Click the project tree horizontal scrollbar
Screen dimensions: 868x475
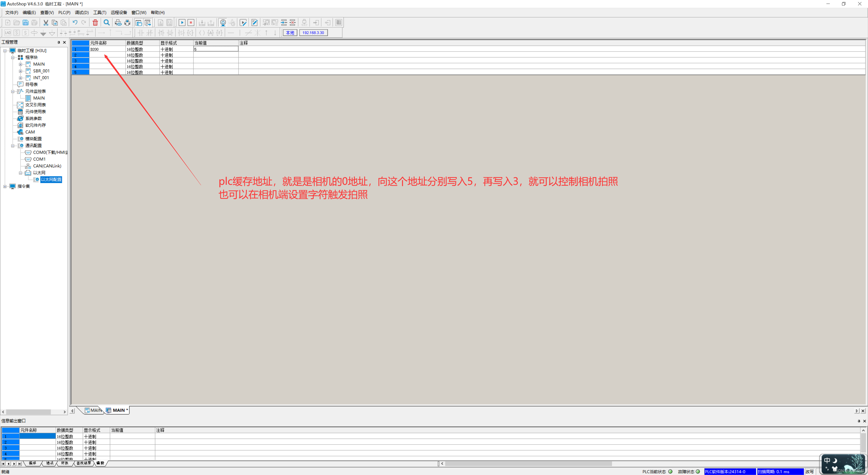point(28,412)
